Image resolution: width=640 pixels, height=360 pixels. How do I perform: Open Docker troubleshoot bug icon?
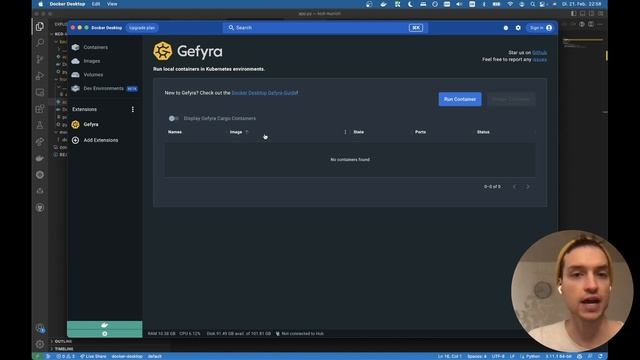pos(506,28)
